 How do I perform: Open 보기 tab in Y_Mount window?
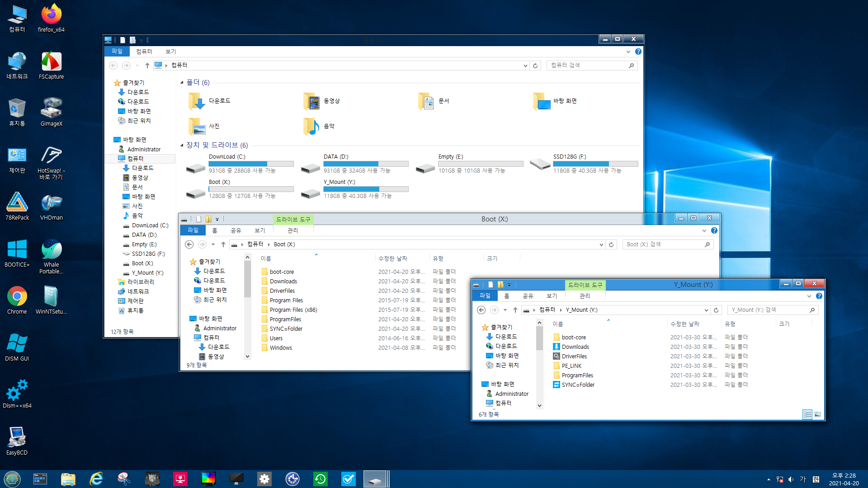pyautogui.click(x=552, y=296)
